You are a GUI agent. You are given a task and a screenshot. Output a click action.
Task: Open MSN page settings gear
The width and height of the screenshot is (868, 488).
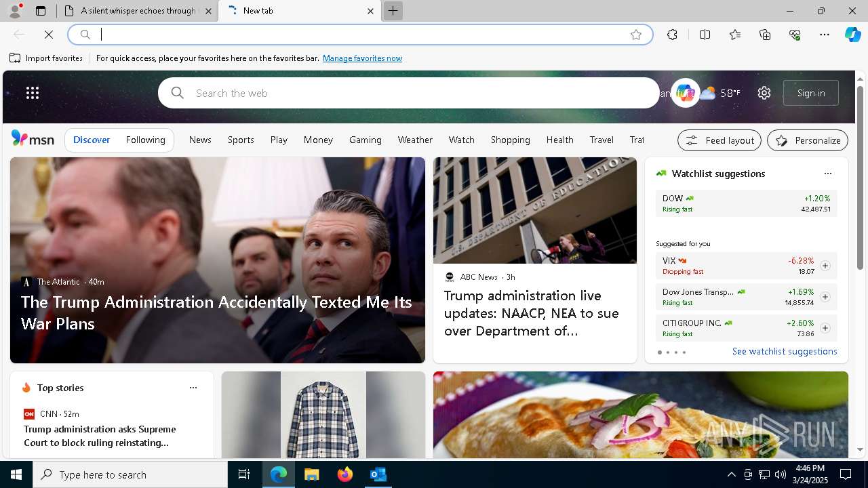pyautogui.click(x=764, y=93)
